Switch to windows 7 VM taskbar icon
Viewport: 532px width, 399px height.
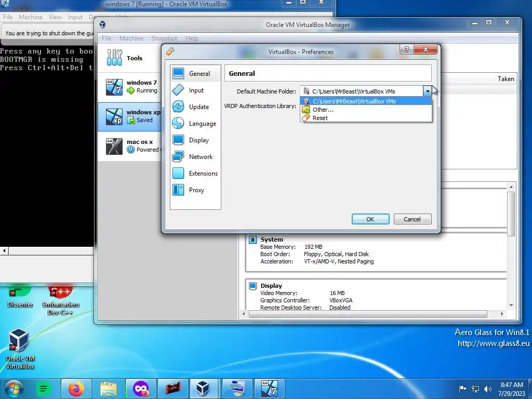(x=270, y=389)
